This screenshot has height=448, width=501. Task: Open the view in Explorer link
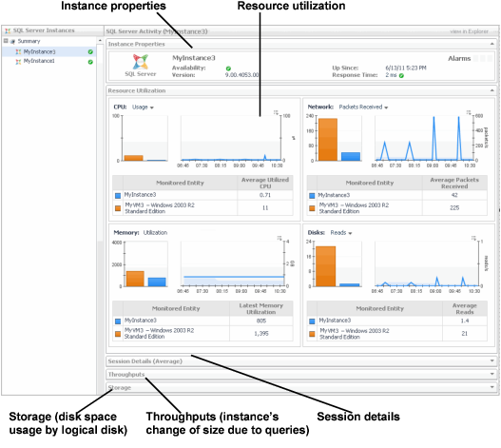(469, 31)
